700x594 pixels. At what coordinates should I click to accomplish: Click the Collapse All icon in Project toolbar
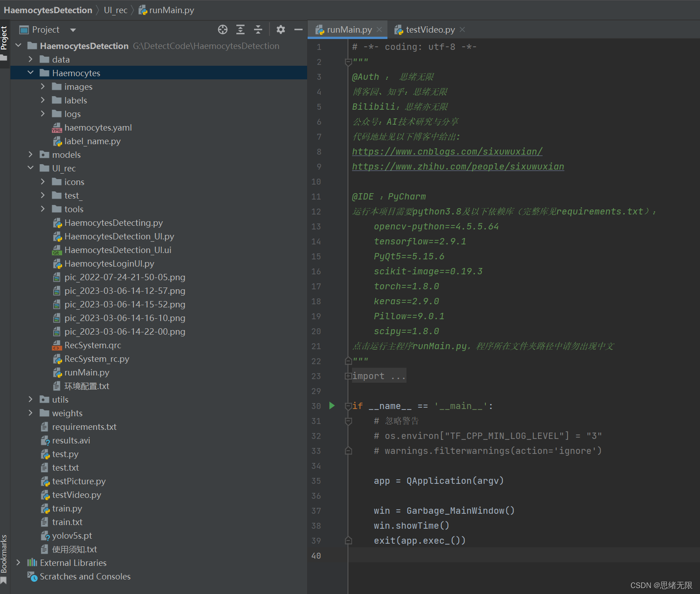(x=258, y=29)
